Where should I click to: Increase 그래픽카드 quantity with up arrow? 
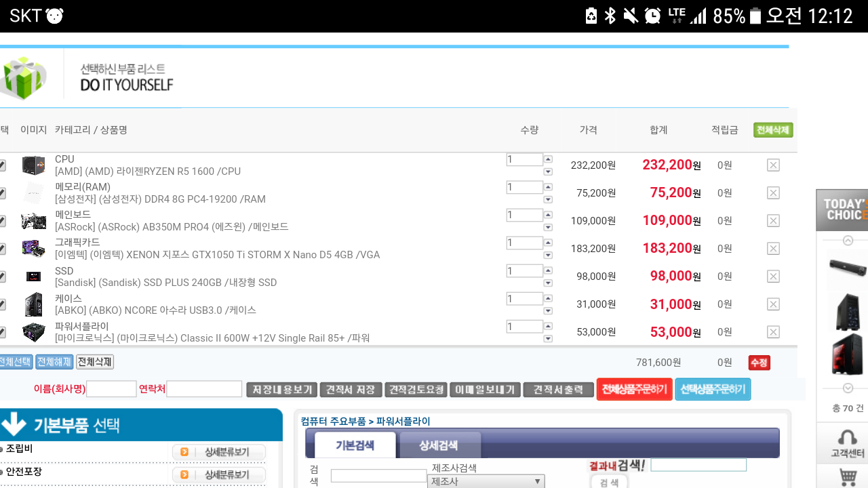coord(548,243)
